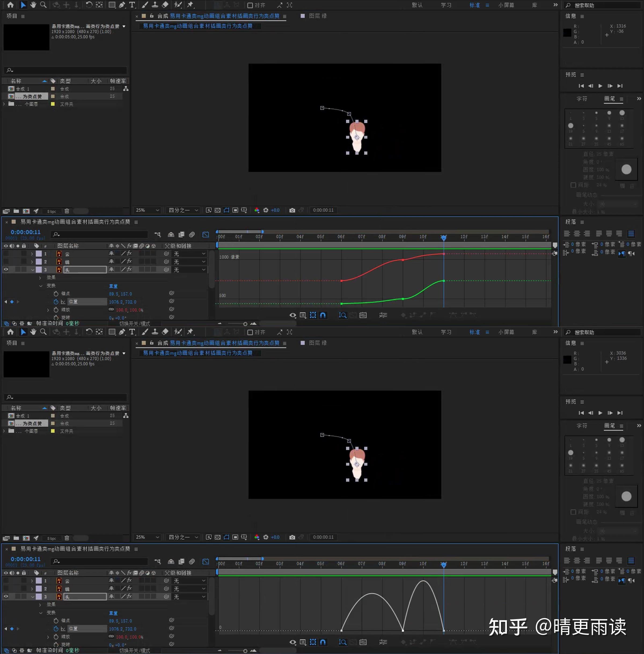The image size is (644, 654).
Task: Click the yellow label swatch of 个图层 folder in upper project panel
Action: [53, 104]
